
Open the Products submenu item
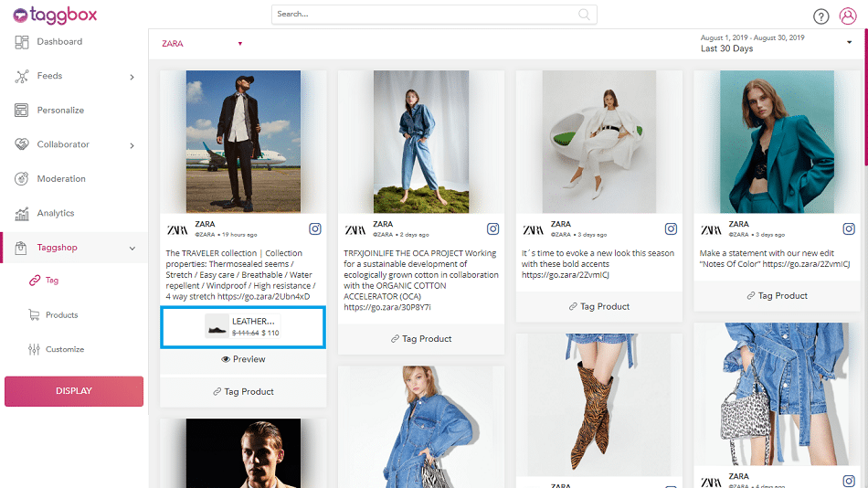click(x=61, y=315)
